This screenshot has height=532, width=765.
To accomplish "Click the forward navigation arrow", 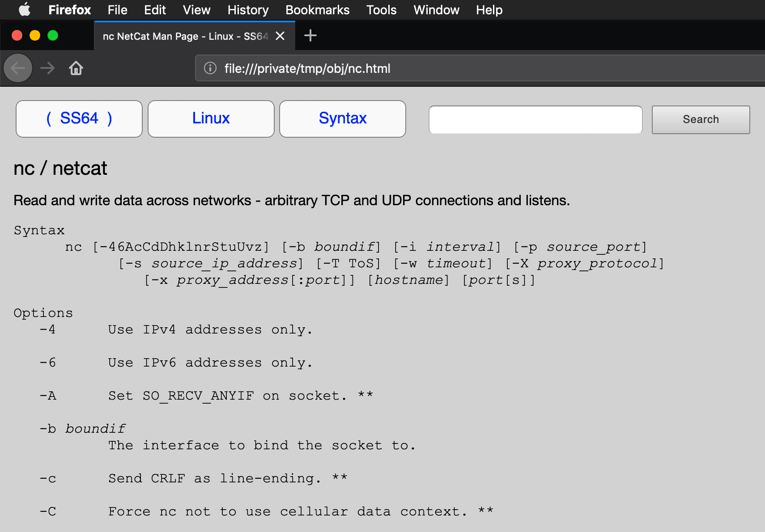I will [47, 68].
